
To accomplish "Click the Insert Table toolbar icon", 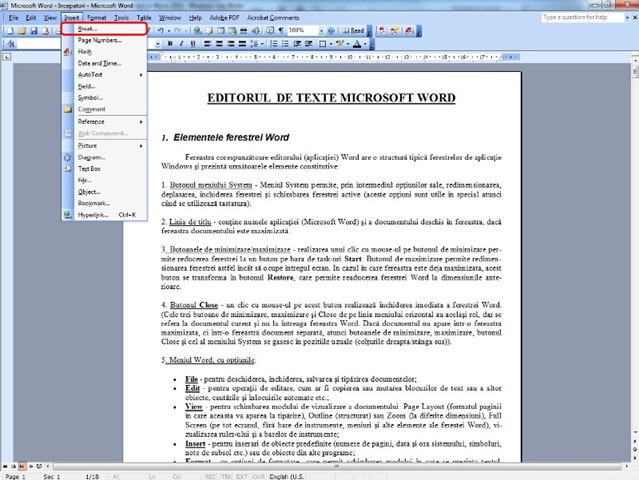I will coord(220,31).
